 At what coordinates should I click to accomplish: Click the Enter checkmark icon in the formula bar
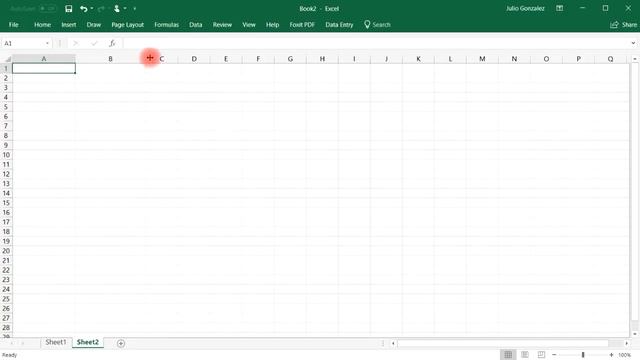pos(94,43)
